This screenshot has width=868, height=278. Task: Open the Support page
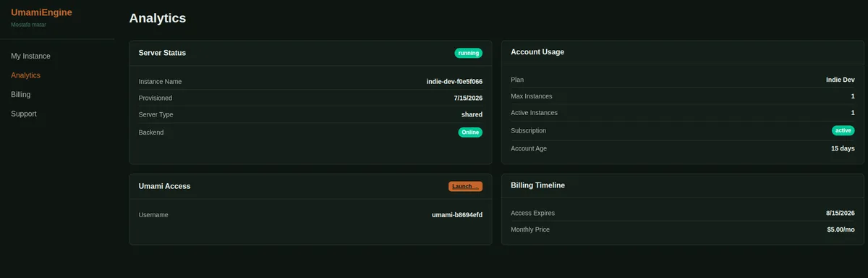(x=23, y=114)
